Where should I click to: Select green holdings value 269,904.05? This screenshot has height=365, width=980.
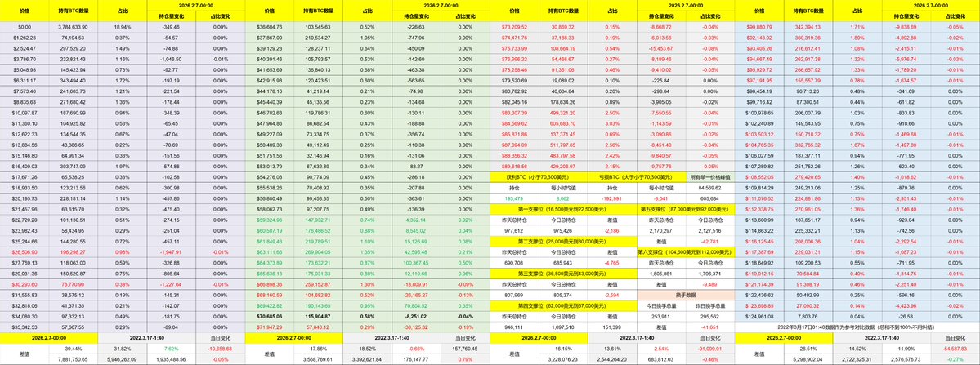(318, 253)
